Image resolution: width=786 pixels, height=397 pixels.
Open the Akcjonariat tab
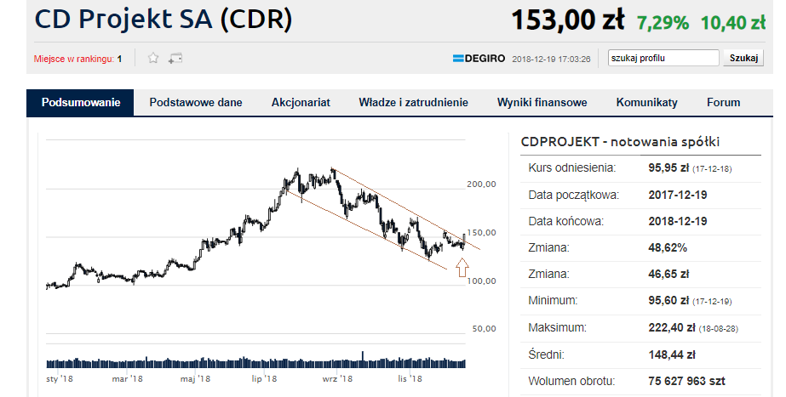click(x=301, y=102)
